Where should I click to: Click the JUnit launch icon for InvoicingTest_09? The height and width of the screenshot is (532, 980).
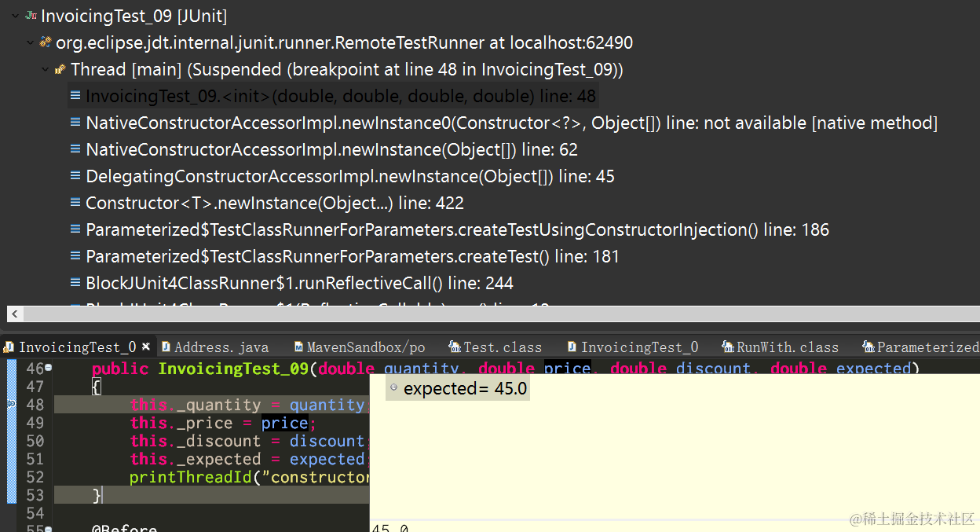[31, 15]
